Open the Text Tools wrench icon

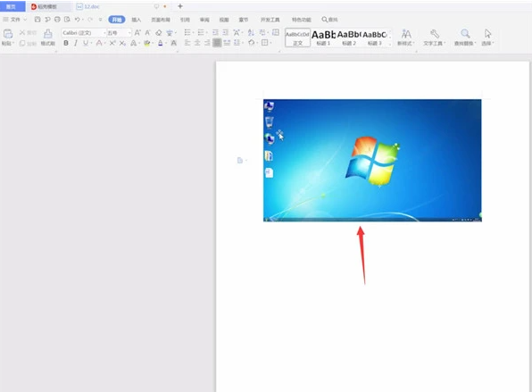435,34
